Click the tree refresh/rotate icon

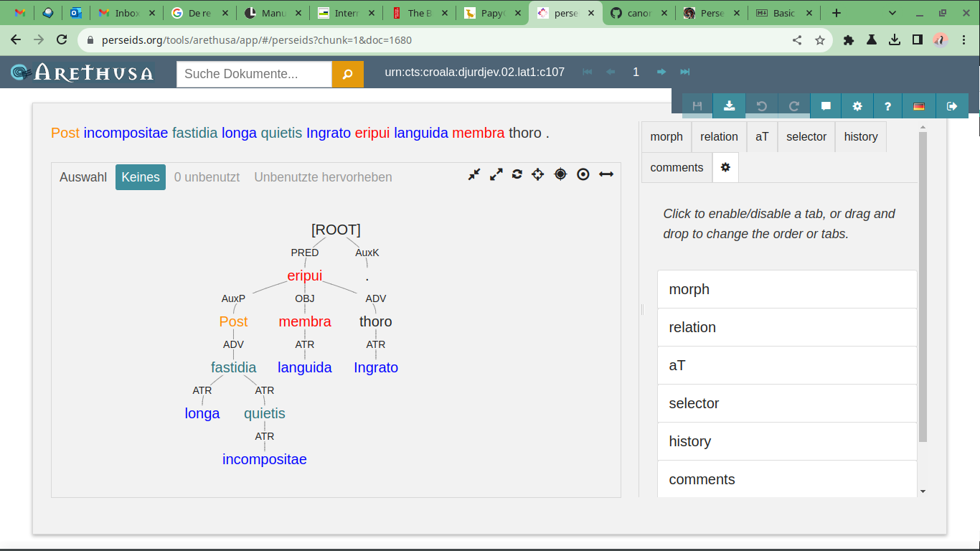tap(517, 174)
